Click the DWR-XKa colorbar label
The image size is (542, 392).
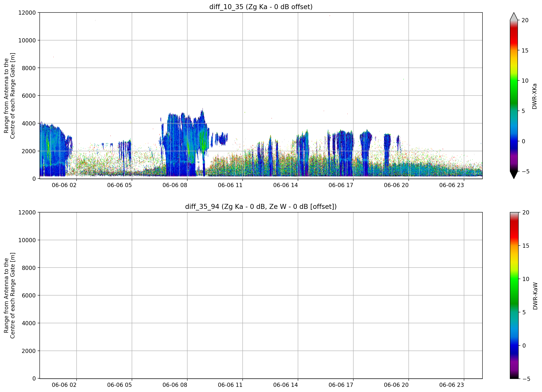535,96
